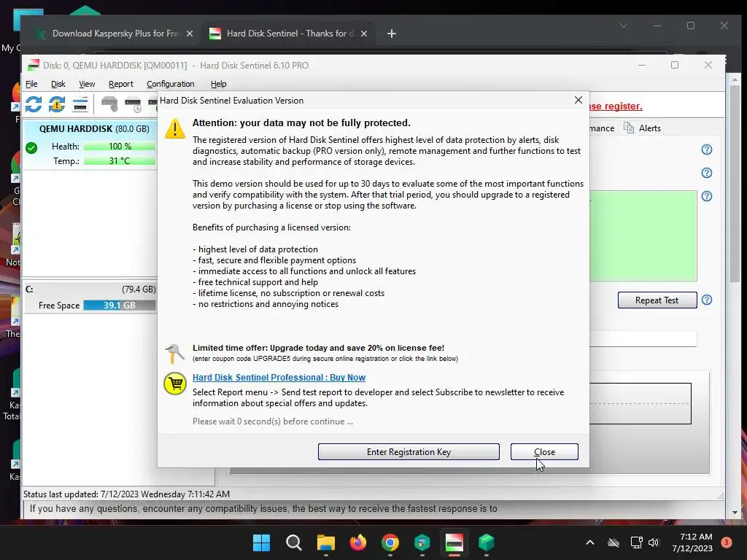Image resolution: width=747 pixels, height=560 pixels.
Task: Open a new browser tab
Action: [392, 34]
